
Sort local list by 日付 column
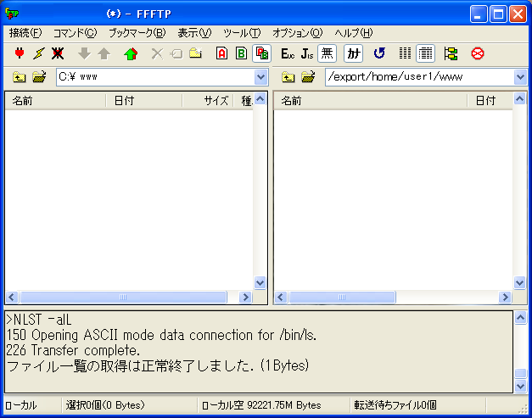click(x=144, y=101)
